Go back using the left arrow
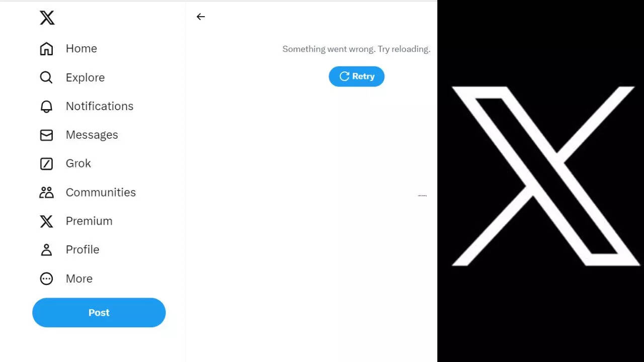This screenshot has width=644, height=362. [201, 17]
